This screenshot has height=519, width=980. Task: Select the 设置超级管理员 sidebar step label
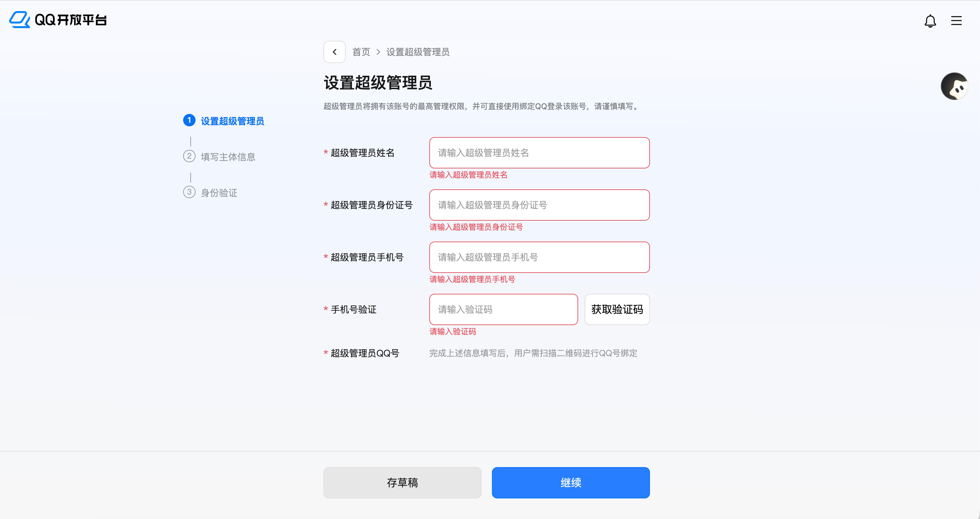232,121
